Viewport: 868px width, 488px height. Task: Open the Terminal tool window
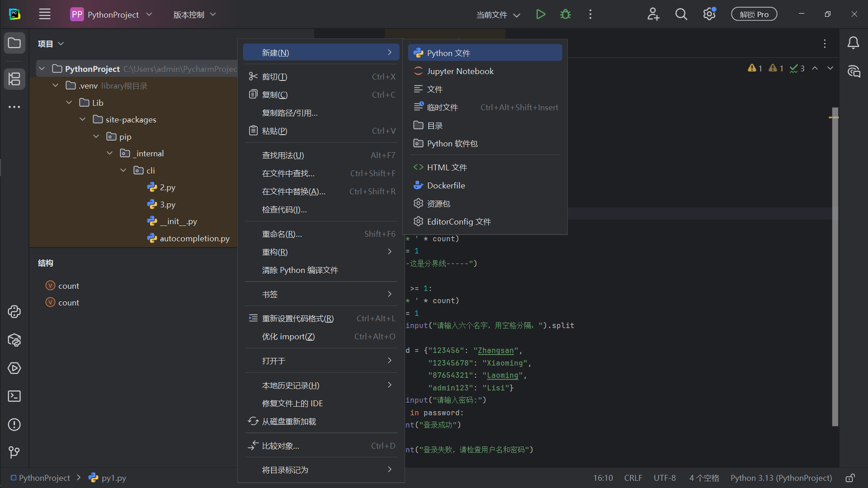pyautogui.click(x=14, y=396)
